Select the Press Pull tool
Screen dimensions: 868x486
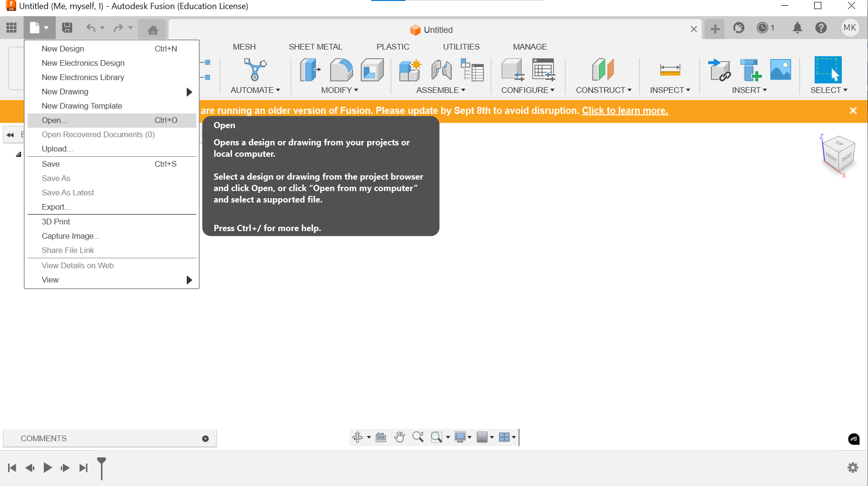[310, 70]
